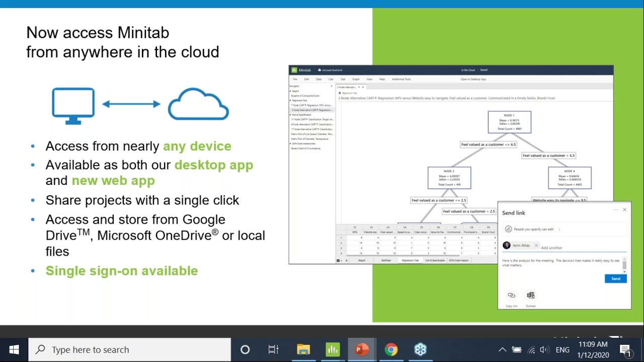The height and width of the screenshot is (362, 644).
Task: Open the Additional Tools menu
Action: (401, 79)
